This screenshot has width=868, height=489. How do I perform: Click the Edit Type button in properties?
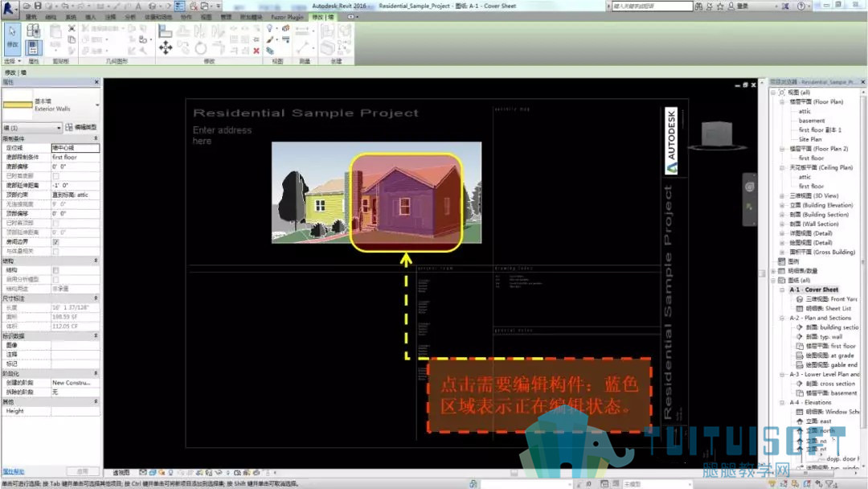click(81, 127)
